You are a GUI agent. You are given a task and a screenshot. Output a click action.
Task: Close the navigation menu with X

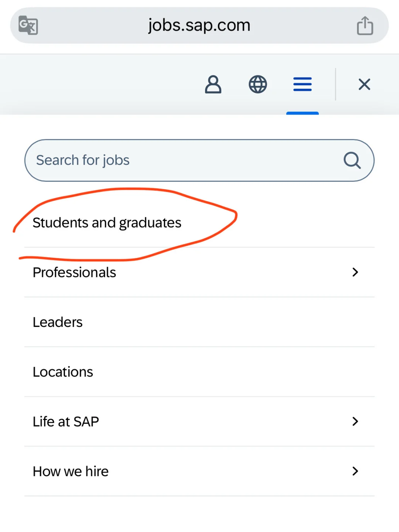pos(364,85)
